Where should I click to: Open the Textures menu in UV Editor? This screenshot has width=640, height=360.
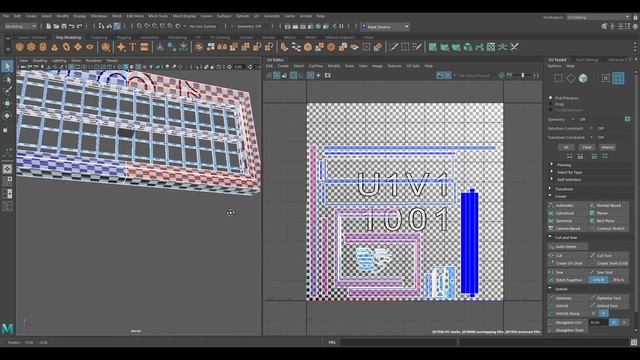pos(394,66)
